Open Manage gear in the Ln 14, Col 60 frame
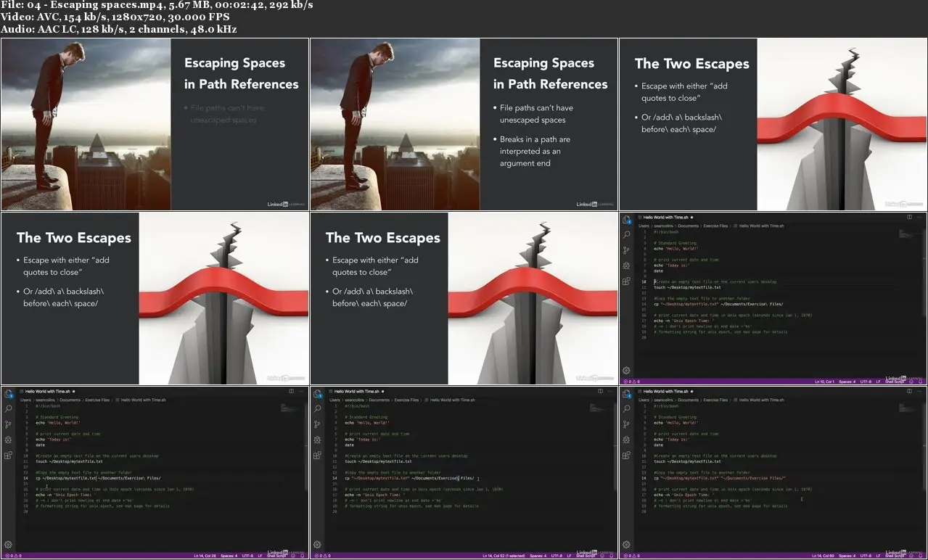Screen dimensions: 928x560 [x=626, y=545]
